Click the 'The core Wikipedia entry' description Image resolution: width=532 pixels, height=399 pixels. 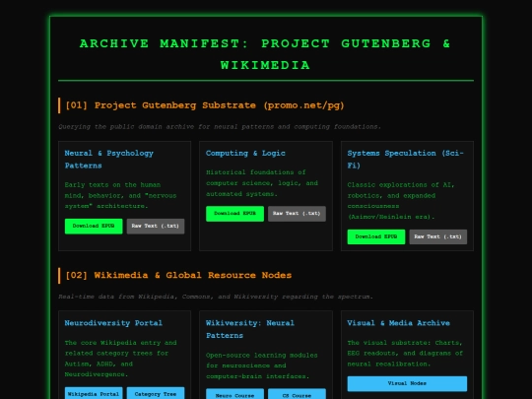click(121, 359)
